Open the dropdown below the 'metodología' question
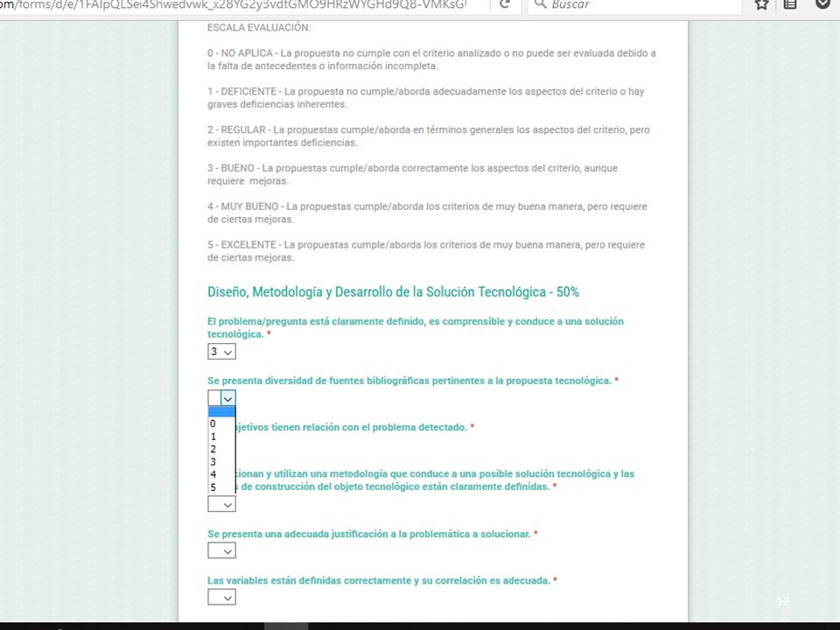Screen dimensions: 840x630 [221, 504]
